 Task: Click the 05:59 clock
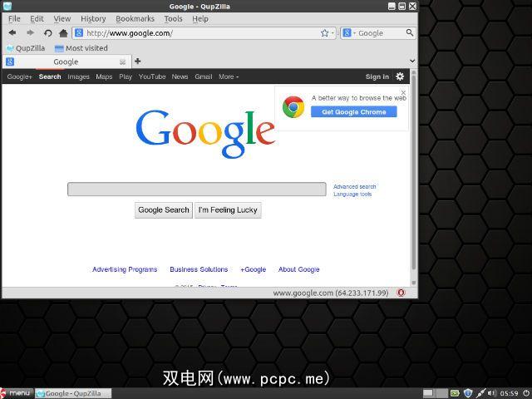pos(509,393)
